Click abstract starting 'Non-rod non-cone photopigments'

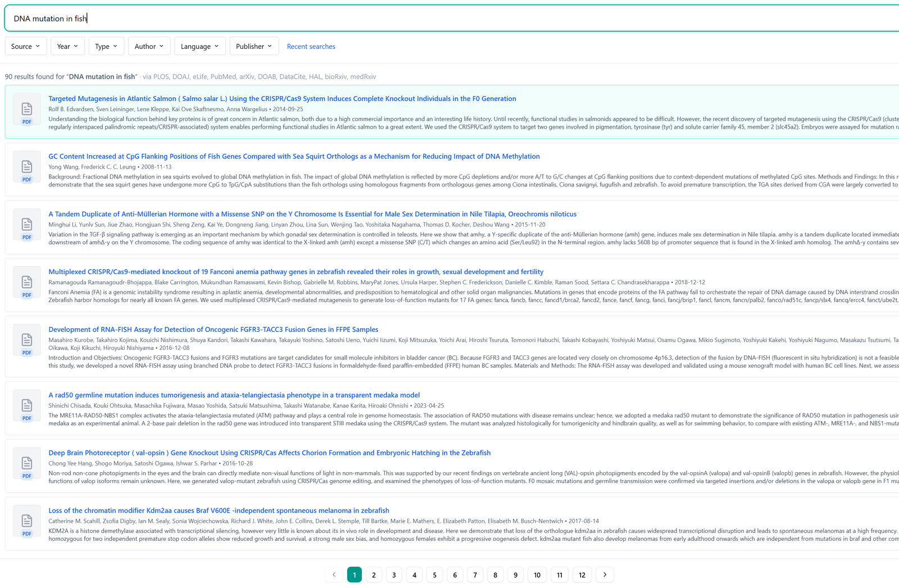click(474, 477)
